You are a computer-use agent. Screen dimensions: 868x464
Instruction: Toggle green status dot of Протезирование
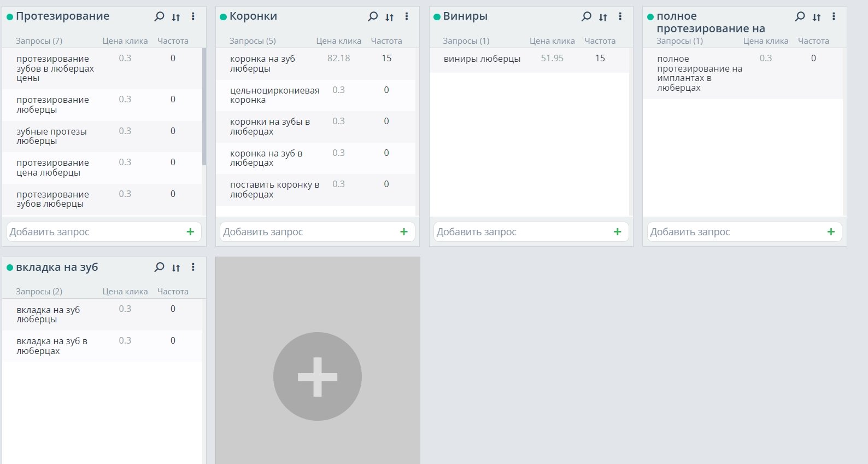point(10,17)
